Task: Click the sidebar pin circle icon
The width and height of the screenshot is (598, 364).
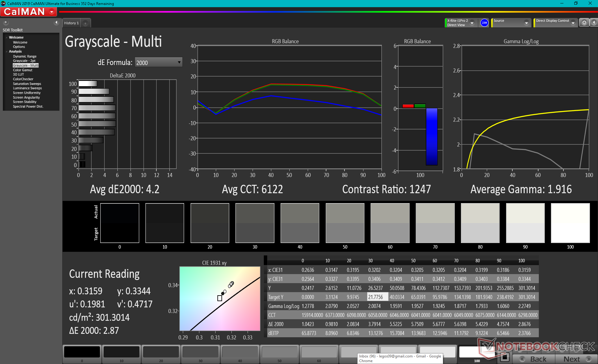Action: 6,22
